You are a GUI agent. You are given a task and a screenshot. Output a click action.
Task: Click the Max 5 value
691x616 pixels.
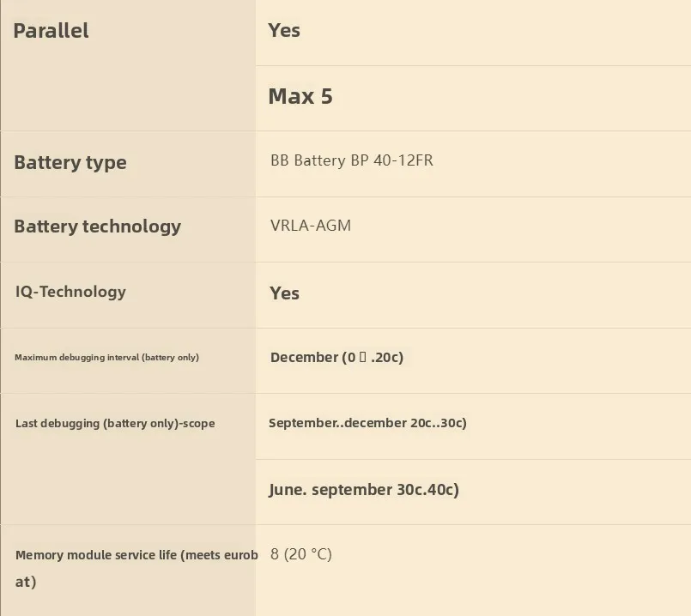tap(300, 96)
